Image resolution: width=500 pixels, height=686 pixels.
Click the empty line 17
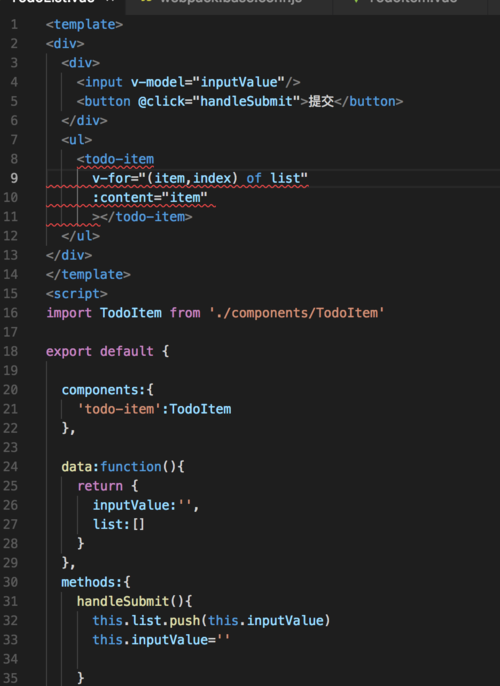[x=271, y=332]
